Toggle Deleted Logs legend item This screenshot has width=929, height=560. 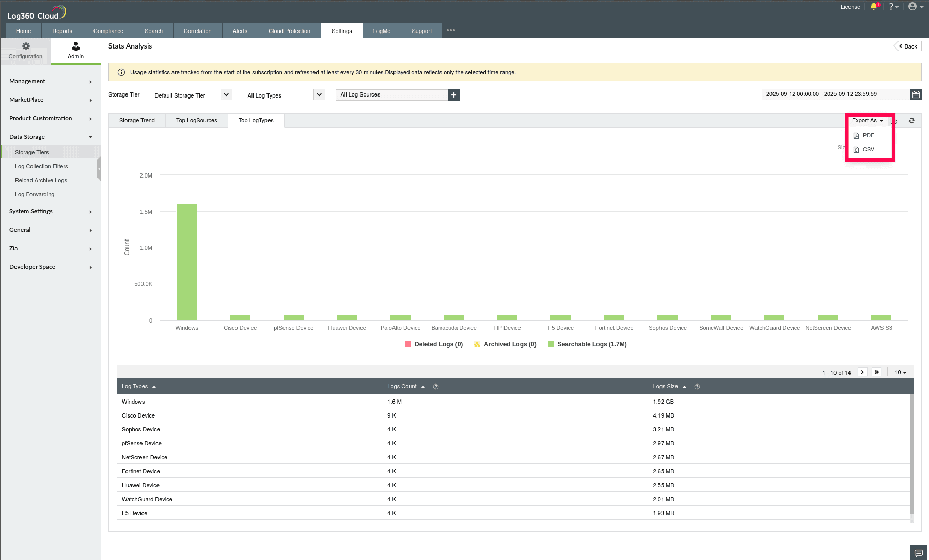434,344
